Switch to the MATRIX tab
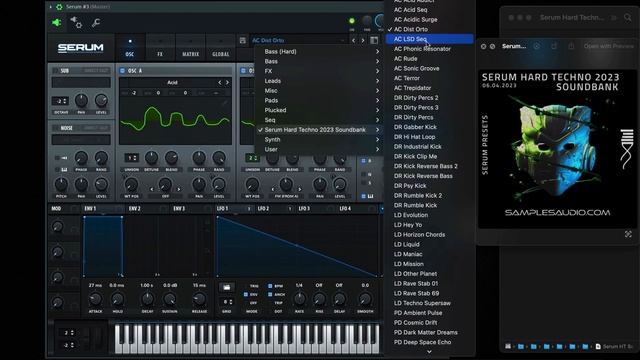 coord(190,47)
